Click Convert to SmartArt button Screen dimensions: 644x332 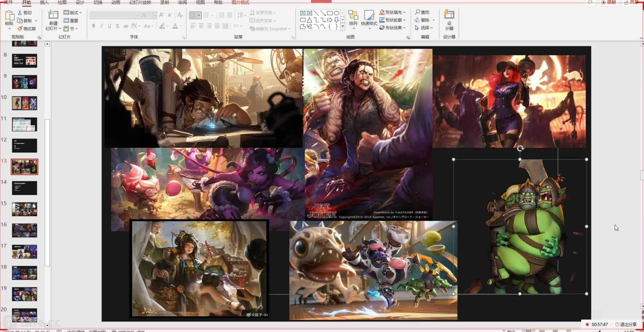point(270,29)
